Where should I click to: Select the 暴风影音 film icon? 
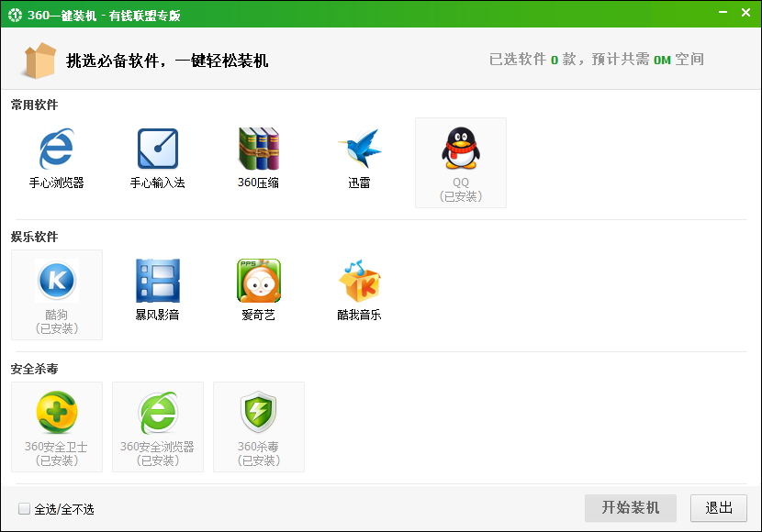158,281
